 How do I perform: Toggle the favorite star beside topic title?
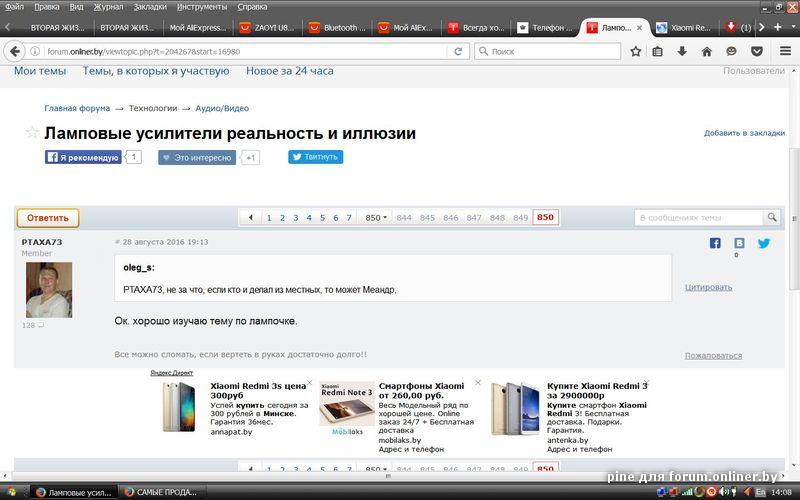32,133
